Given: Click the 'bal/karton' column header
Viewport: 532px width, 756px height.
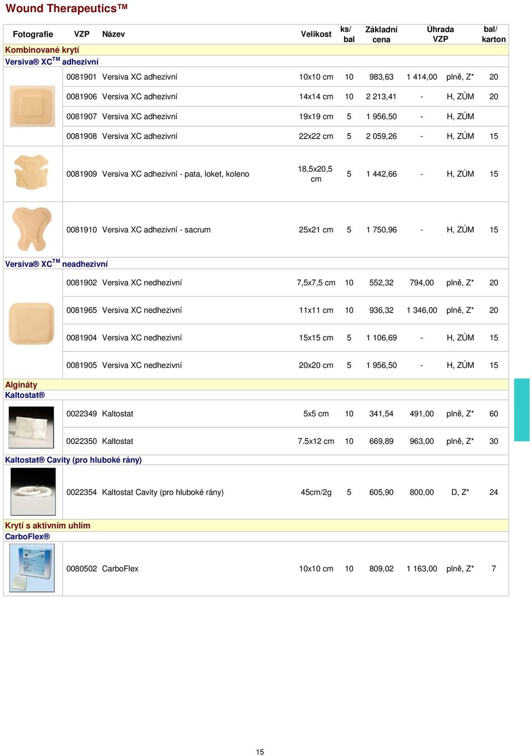Looking at the screenshot, I should coord(494,34).
